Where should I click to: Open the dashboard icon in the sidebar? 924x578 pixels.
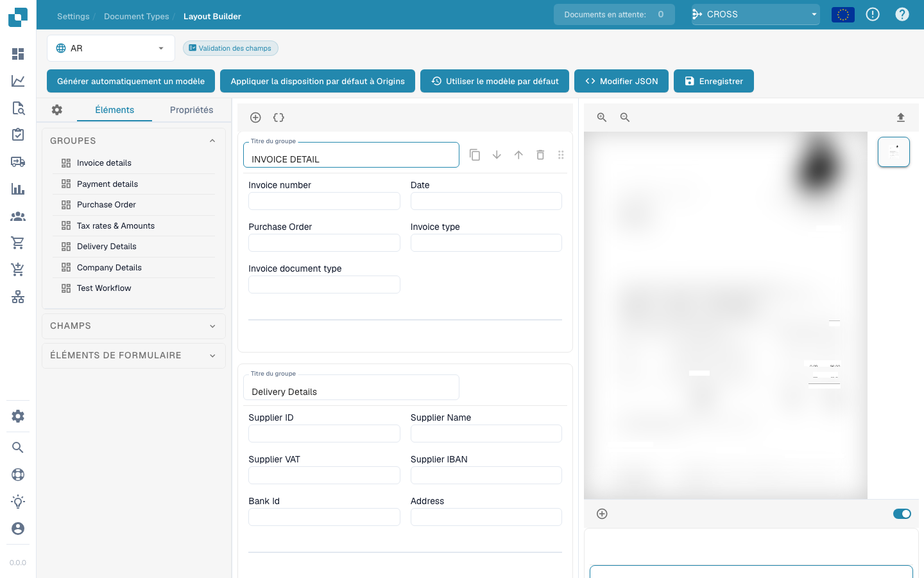point(18,54)
